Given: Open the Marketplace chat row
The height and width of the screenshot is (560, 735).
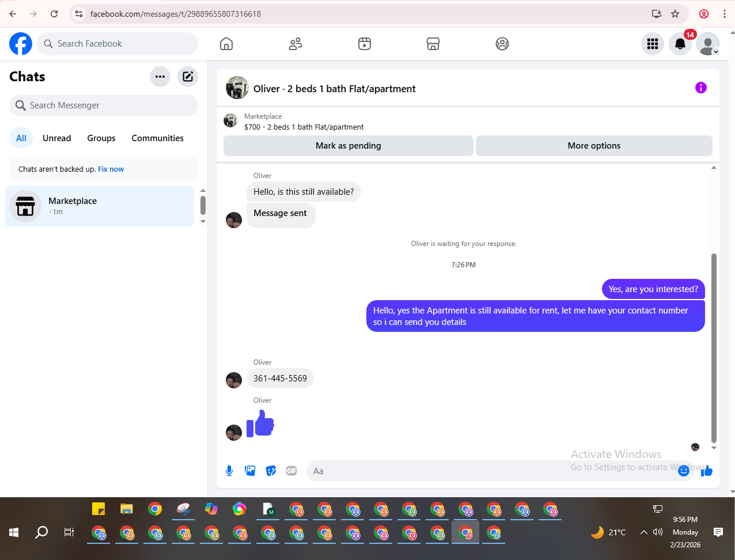Looking at the screenshot, I should (100, 206).
